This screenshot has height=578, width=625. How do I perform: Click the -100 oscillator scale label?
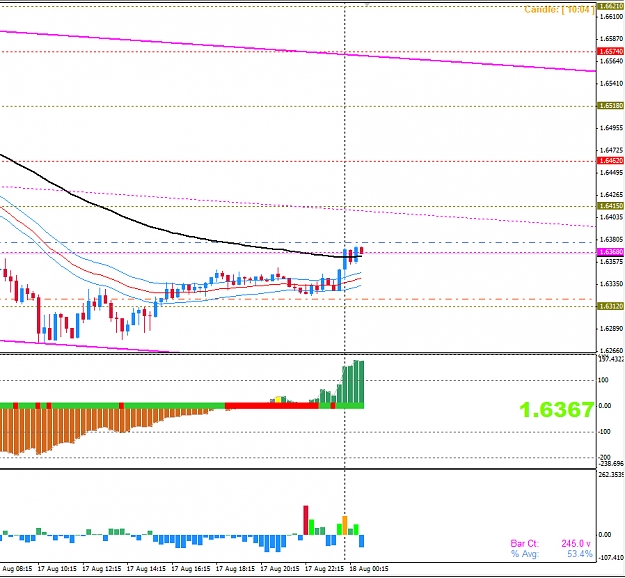(x=605, y=432)
